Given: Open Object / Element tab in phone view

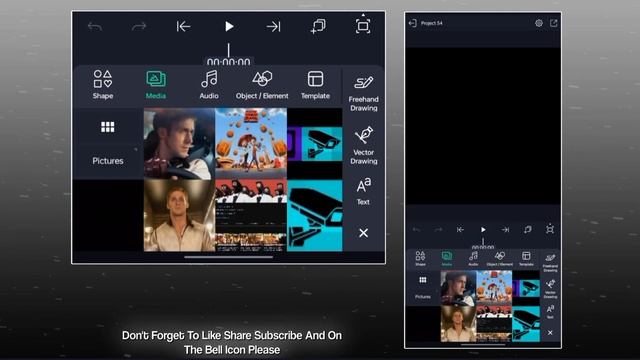Looking at the screenshot, I should 500,258.
